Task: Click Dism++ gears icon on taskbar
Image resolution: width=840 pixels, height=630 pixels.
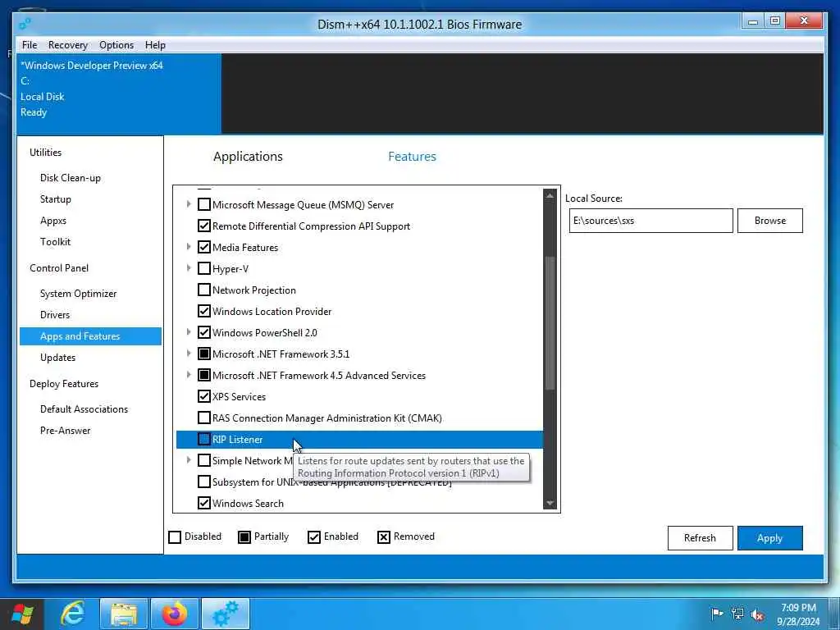Action: [226, 614]
